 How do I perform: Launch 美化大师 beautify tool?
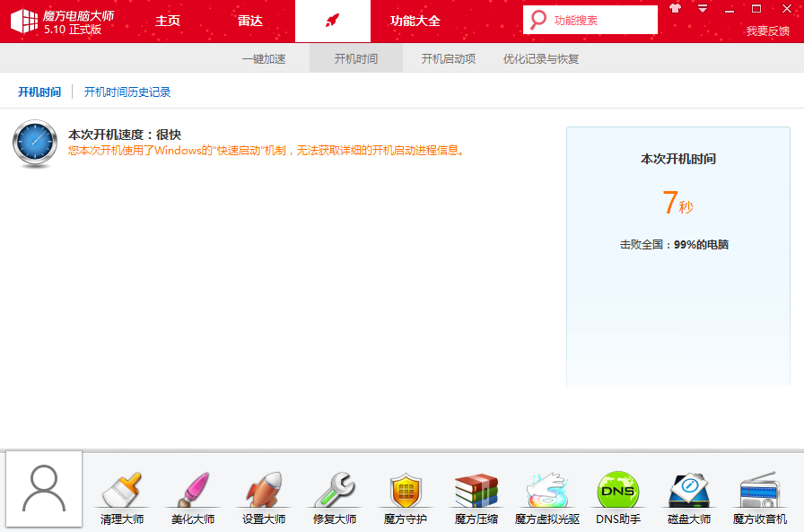pos(192,498)
